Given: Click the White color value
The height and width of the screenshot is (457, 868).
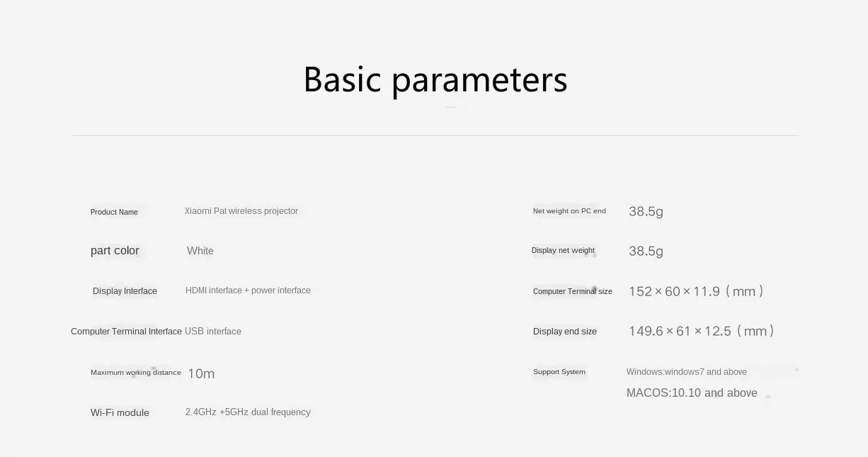Looking at the screenshot, I should [x=200, y=251].
